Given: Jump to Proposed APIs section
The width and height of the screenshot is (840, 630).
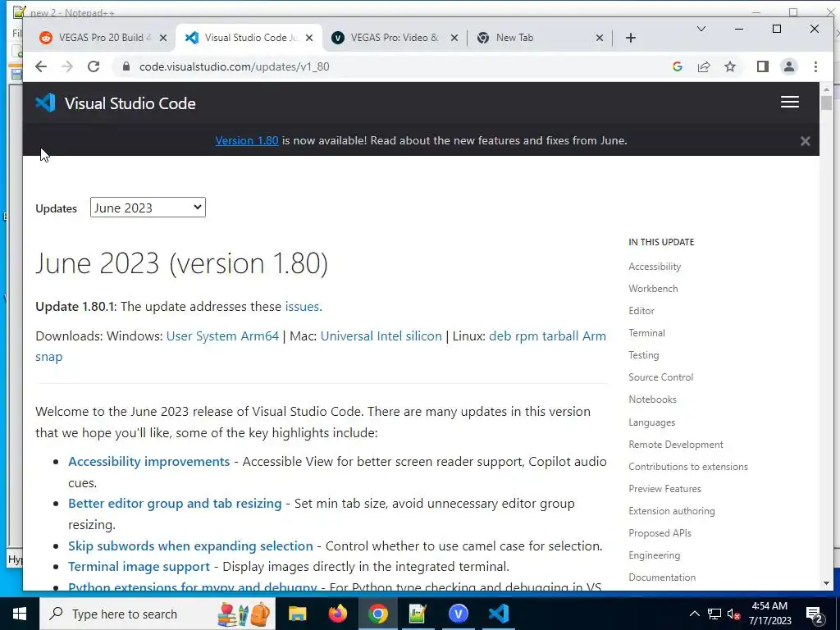Looking at the screenshot, I should (660, 533).
